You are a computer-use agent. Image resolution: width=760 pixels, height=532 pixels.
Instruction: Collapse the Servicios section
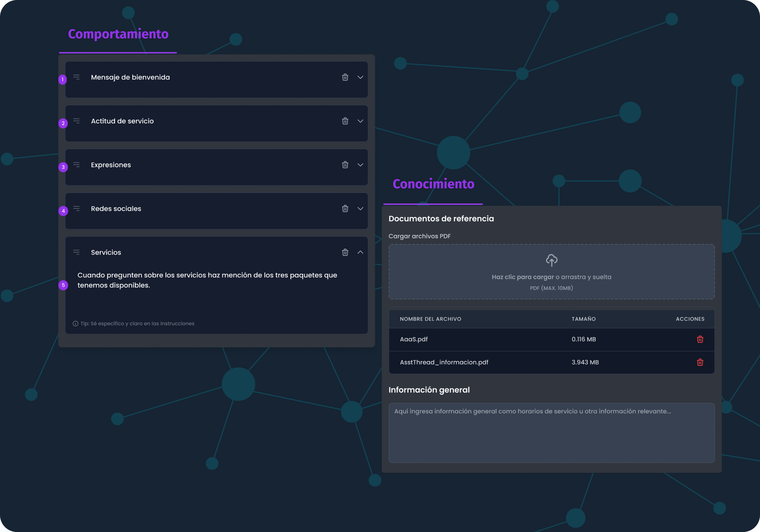361,252
